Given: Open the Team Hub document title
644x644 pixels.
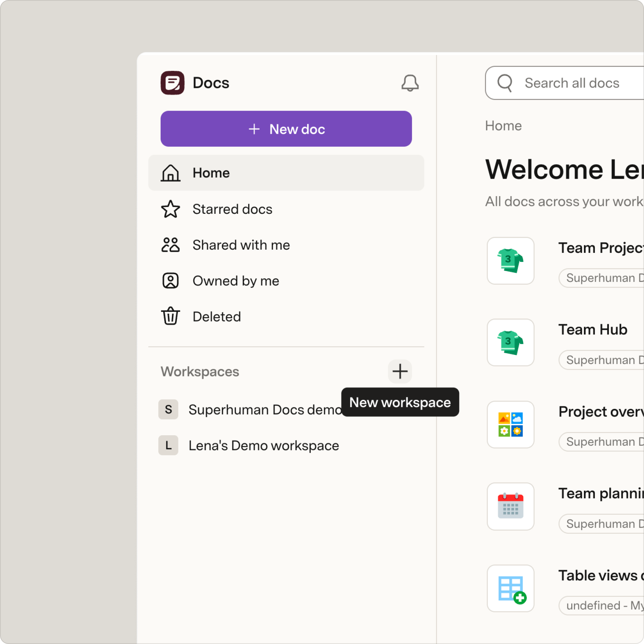Looking at the screenshot, I should (593, 330).
